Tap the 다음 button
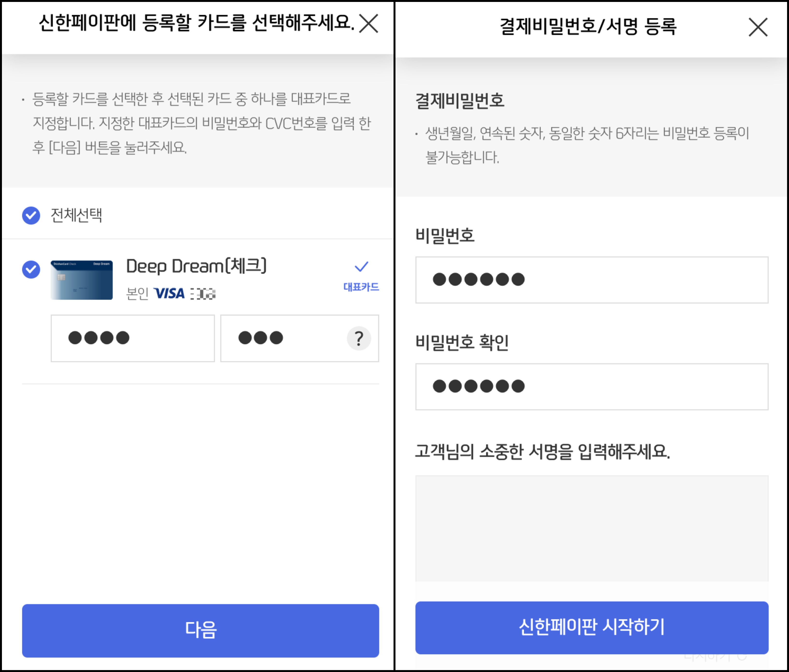789x672 pixels. pyautogui.click(x=201, y=630)
